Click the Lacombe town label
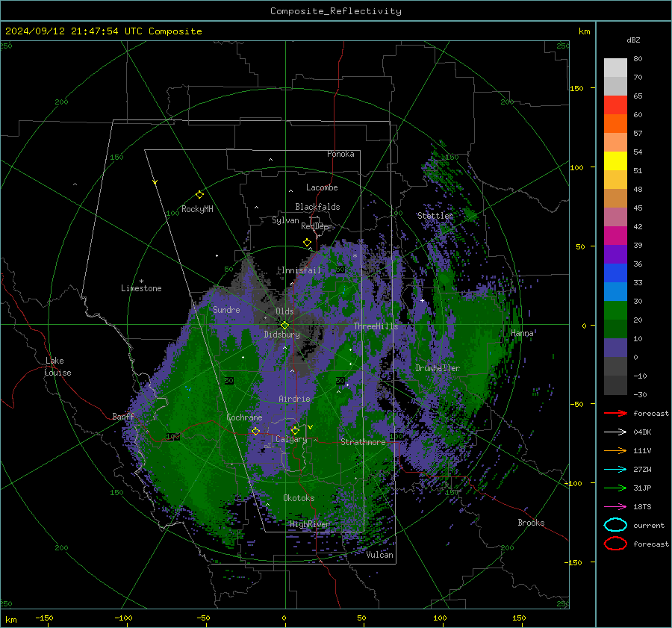Image resolution: width=672 pixels, height=628 pixels. click(x=322, y=187)
